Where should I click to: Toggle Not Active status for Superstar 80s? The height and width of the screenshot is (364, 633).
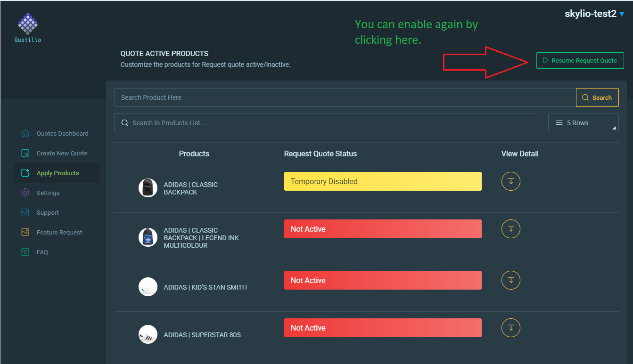click(383, 328)
